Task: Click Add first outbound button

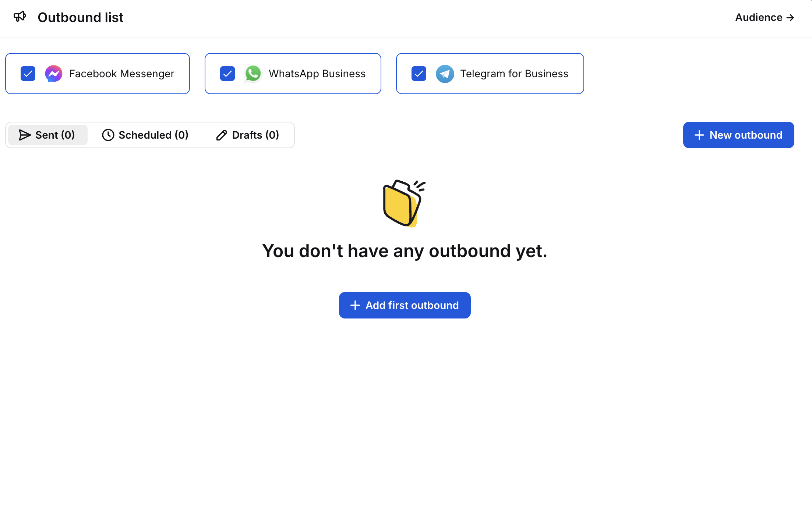Action: coord(405,305)
